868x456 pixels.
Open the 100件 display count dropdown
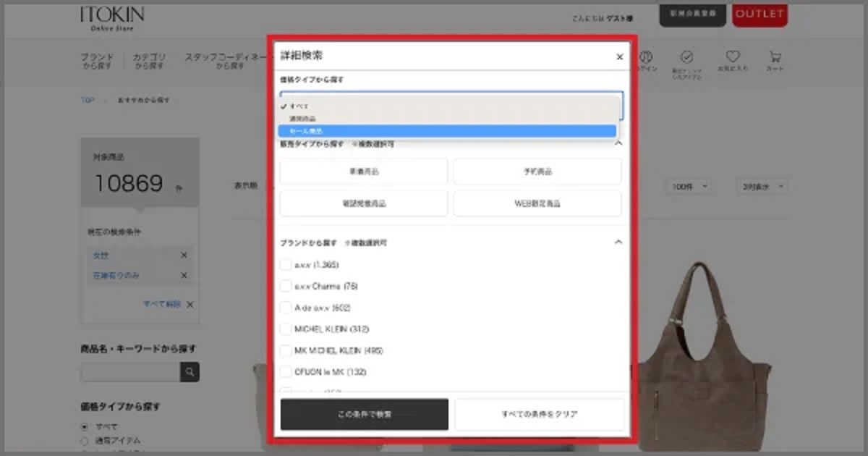click(x=687, y=187)
